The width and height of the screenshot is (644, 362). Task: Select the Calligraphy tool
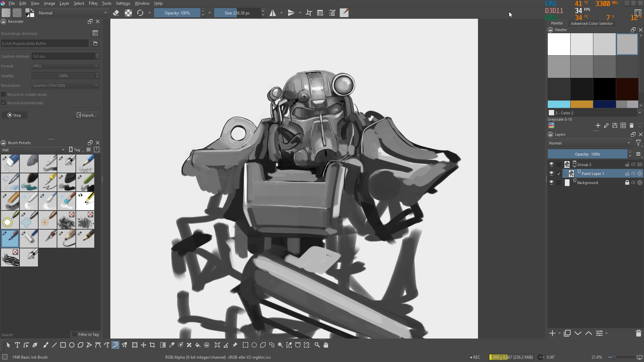pyautogui.click(x=35, y=345)
